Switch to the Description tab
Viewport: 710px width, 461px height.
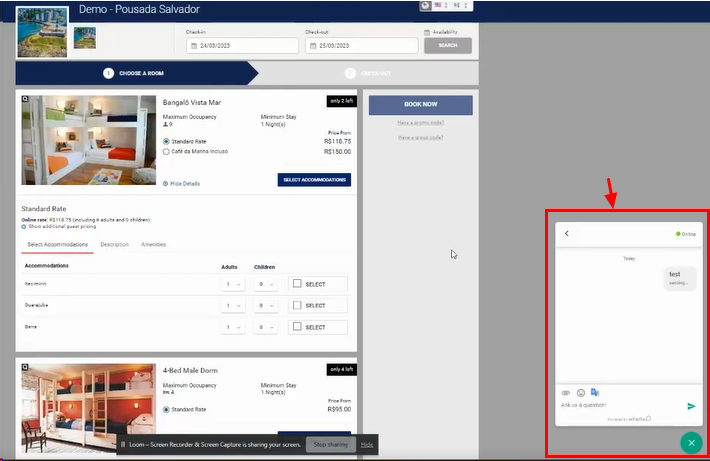point(114,244)
